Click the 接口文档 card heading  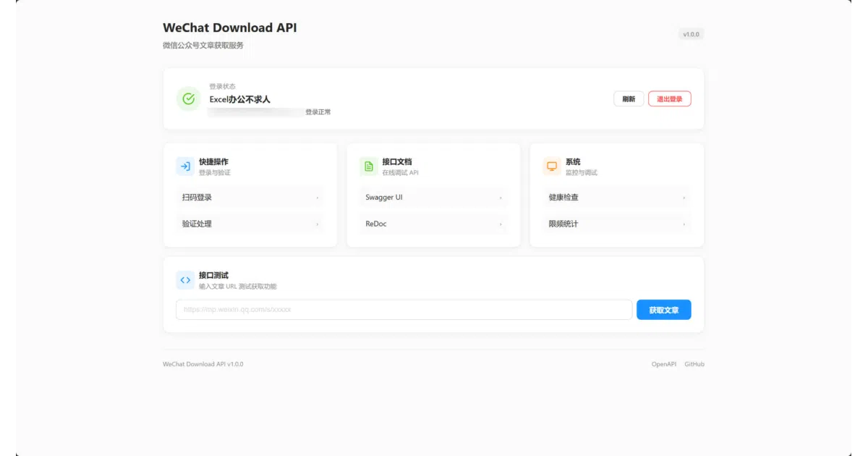click(x=397, y=161)
